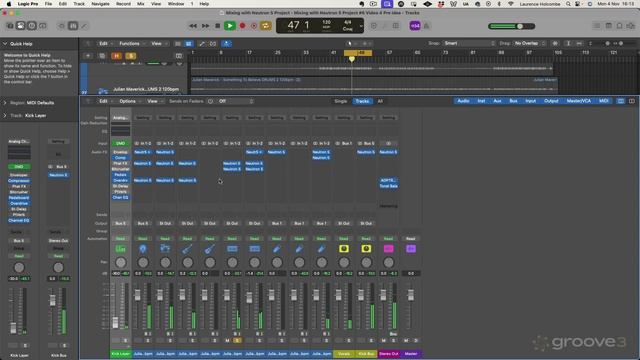The height and width of the screenshot is (360, 640).
Task: Toggle the Flex button in tracks toolbar
Action: pos(213,44)
